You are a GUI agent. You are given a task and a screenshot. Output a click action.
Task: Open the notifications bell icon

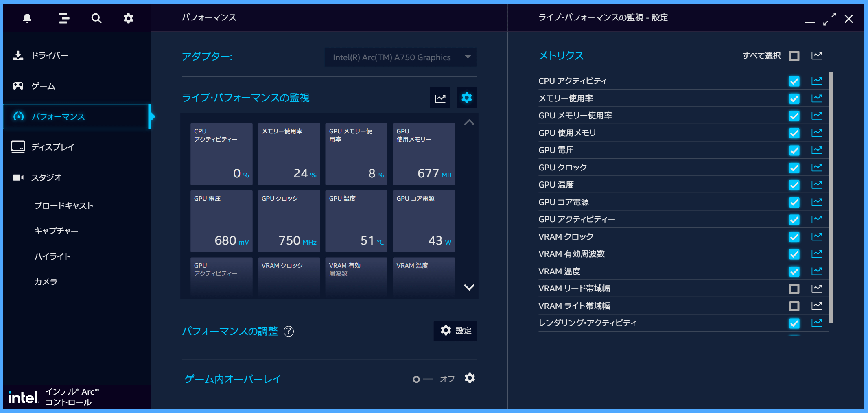[27, 18]
